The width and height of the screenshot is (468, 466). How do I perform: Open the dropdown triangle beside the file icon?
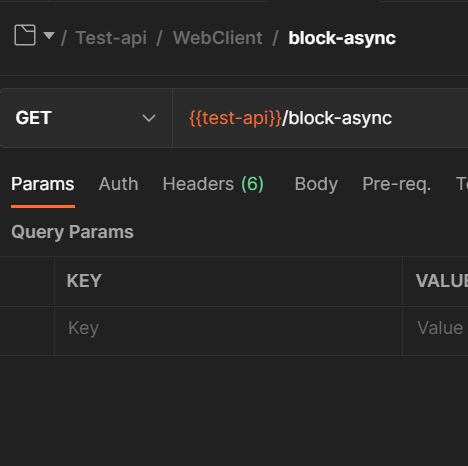[49, 35]
